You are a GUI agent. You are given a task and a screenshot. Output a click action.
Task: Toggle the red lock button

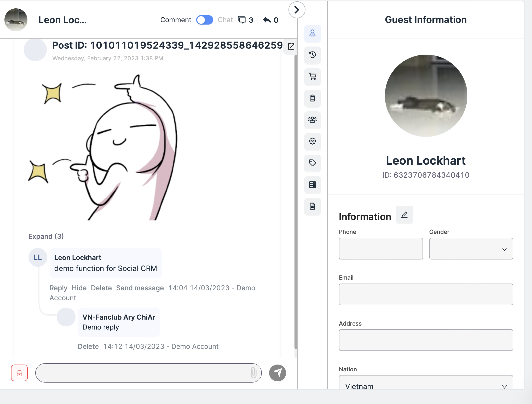coord(19,373)
